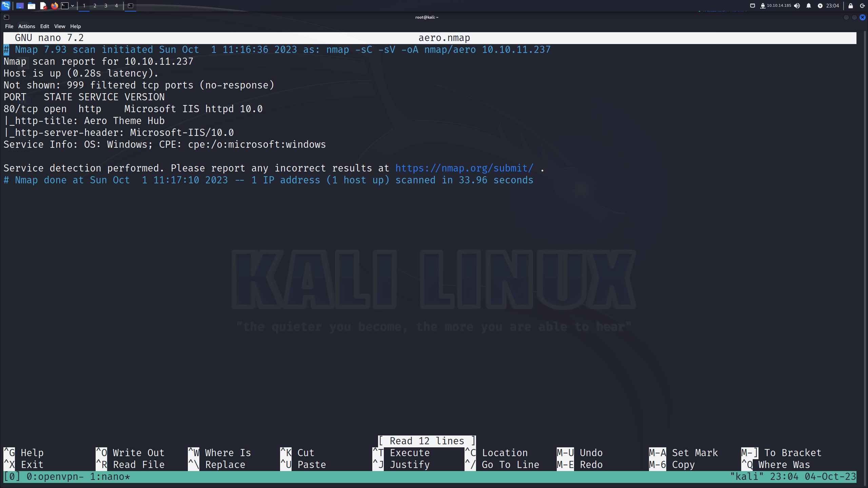Open the text editor panel launcher

[x=43, y=6]
